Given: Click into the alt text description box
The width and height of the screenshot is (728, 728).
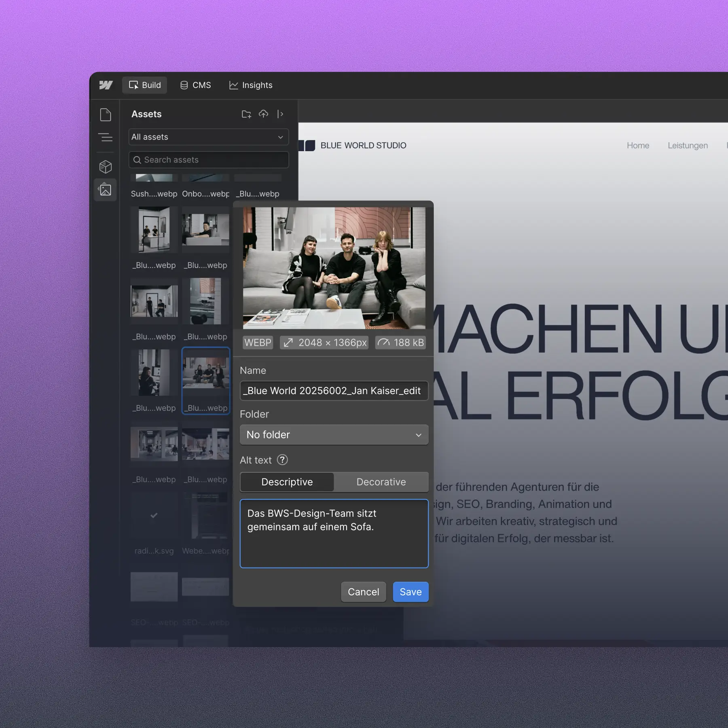Looking at the screenshot, I should pyautogui.click(x=334, y=533).
